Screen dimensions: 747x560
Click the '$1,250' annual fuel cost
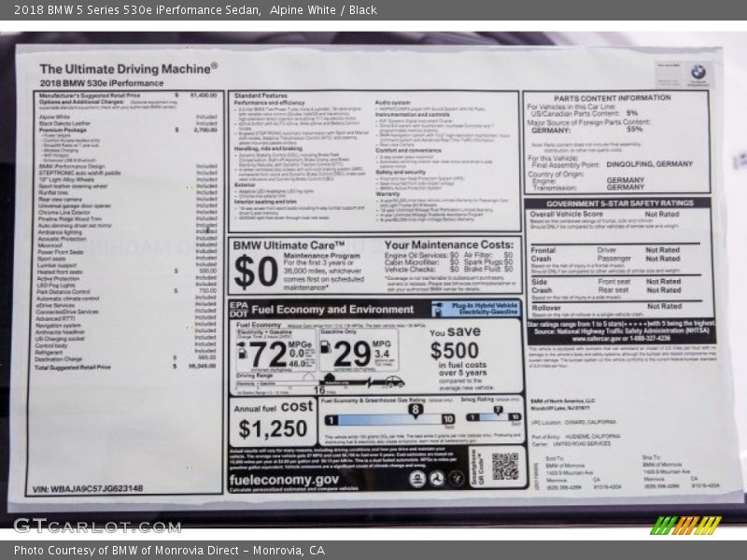point(273,428)
